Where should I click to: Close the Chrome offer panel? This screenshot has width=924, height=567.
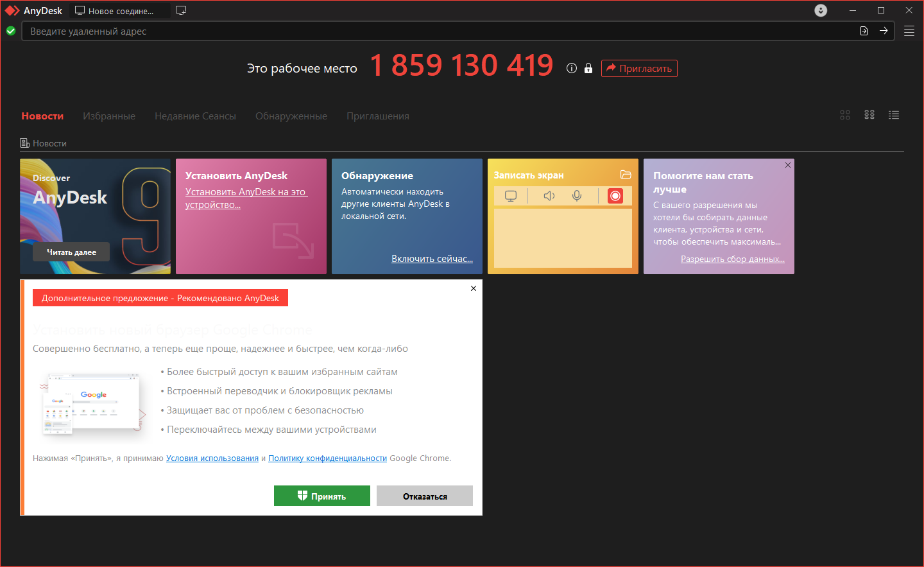click(474, 288)
